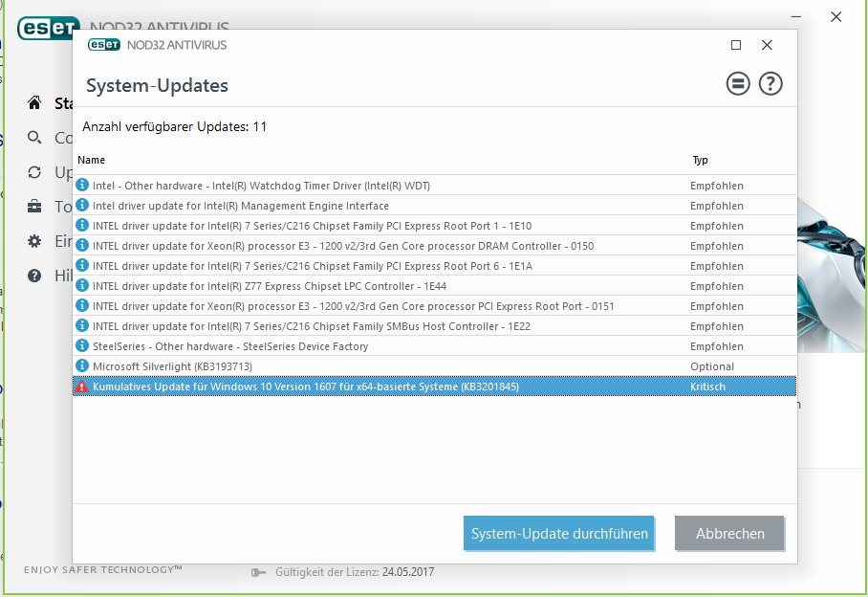Cancel with the Abbrechen button
Image resolution: width=868 pixels, height=597 pixels.
pos(729,533)
